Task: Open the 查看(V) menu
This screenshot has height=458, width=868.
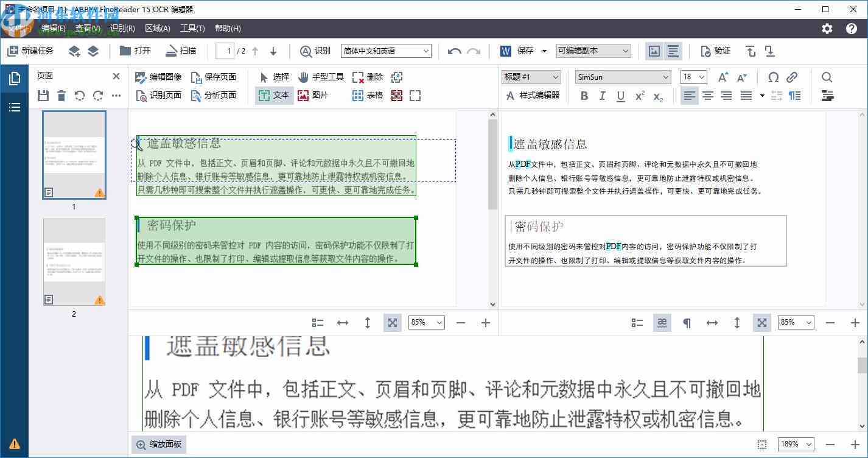Action: (88, 28)
